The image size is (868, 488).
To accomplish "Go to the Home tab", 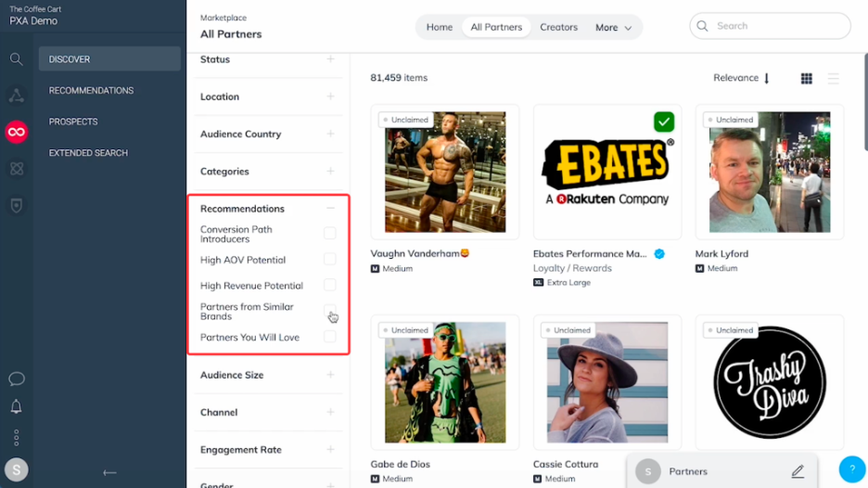I will (439, 27).
